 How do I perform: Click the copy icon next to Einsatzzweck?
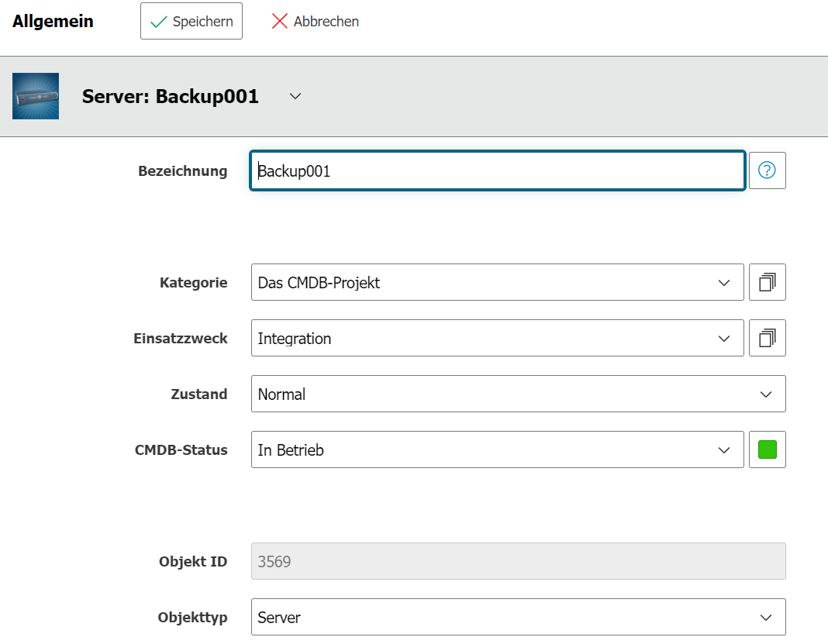767,338
